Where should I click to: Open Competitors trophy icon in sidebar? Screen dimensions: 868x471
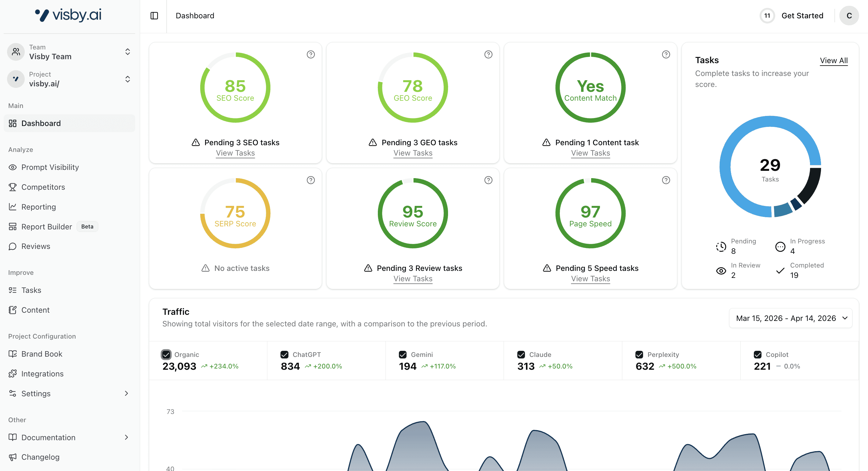pos(13,187)
